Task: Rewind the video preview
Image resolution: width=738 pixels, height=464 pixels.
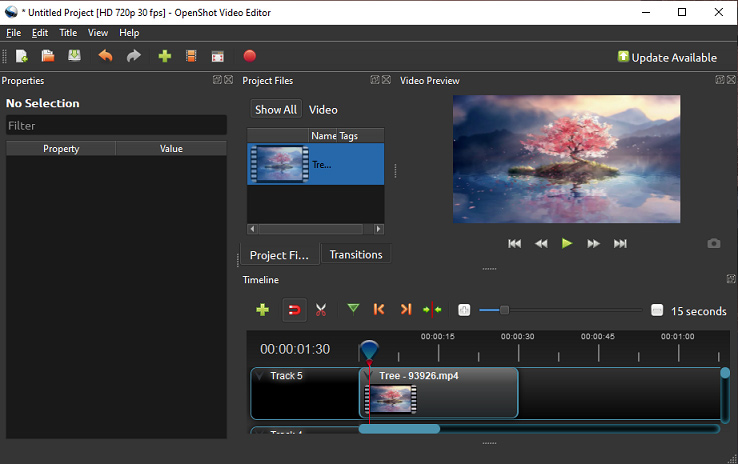Action: 541,243
